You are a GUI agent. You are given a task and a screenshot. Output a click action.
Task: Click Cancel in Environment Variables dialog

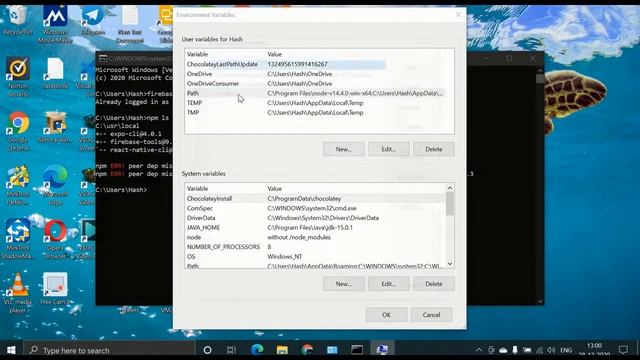tap(431, 315)
